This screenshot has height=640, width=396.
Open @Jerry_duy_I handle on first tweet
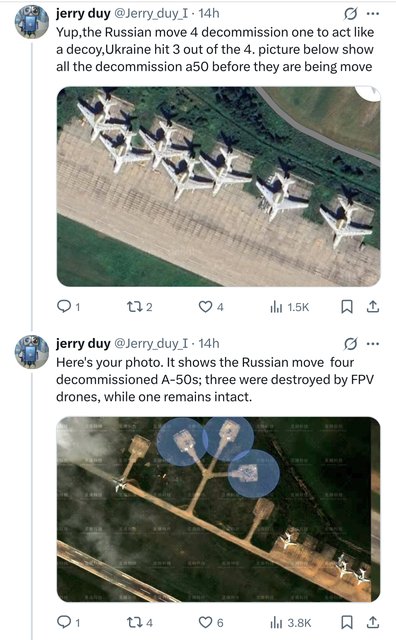click(151, 13)
